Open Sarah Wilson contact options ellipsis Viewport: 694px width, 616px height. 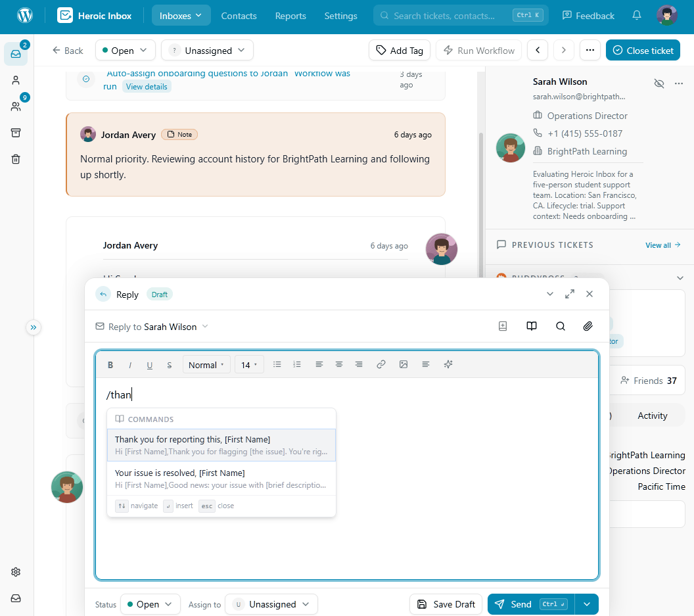678,83
